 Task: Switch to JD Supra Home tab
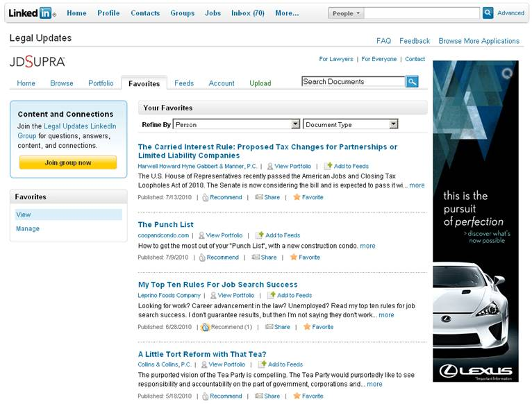26,83
